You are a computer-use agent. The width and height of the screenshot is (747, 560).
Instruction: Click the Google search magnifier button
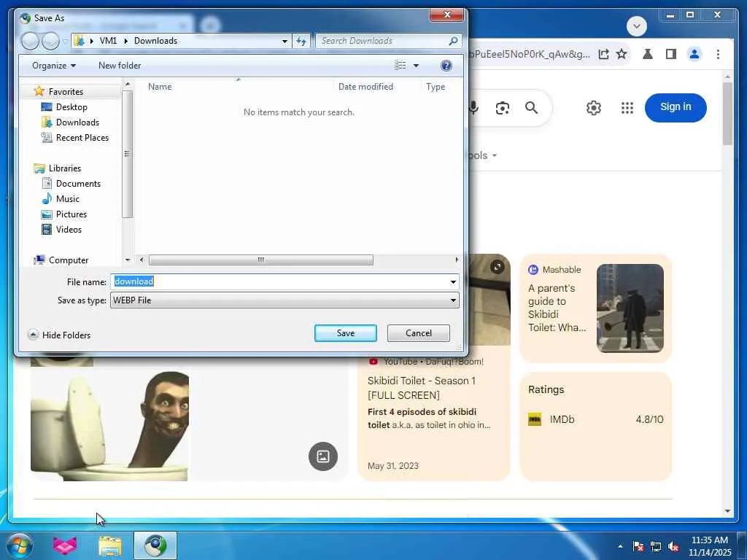(531, 108)
